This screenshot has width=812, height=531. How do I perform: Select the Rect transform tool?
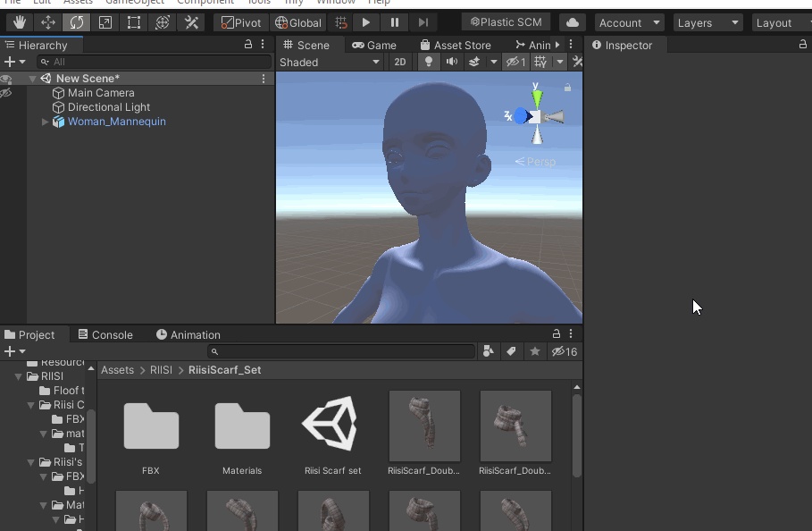click(x=134, y=22)
